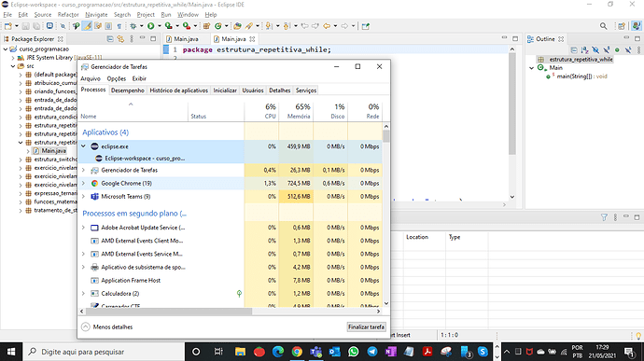This screenshot has height=361, width=644.
Task: Expand the Gerenciador de Tarefas process row
Action: [83, 170]
